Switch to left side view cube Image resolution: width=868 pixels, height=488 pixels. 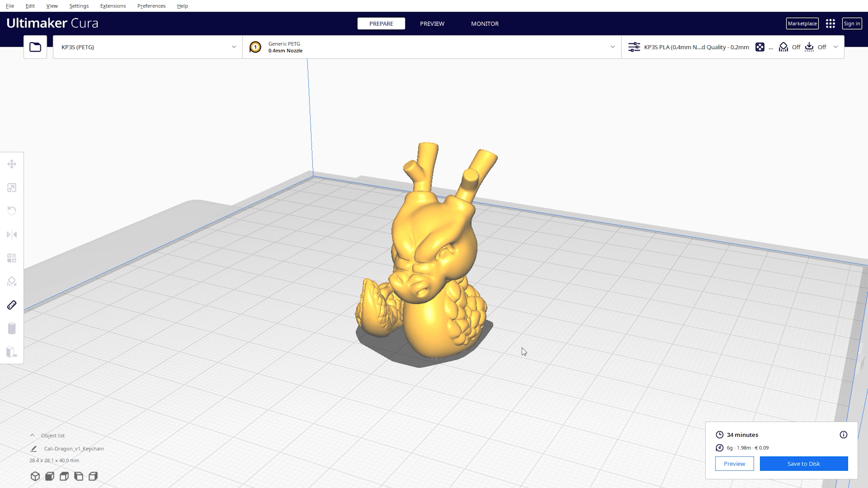79,476
